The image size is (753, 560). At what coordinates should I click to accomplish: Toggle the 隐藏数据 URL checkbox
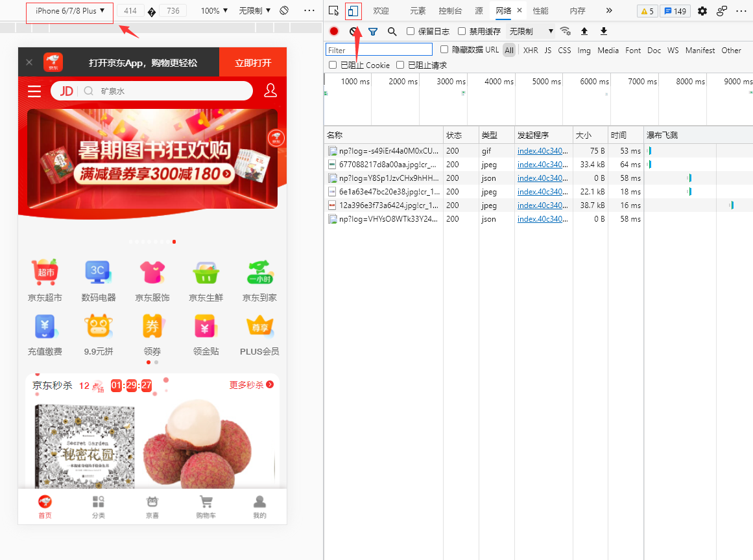[x=444, y=49]
